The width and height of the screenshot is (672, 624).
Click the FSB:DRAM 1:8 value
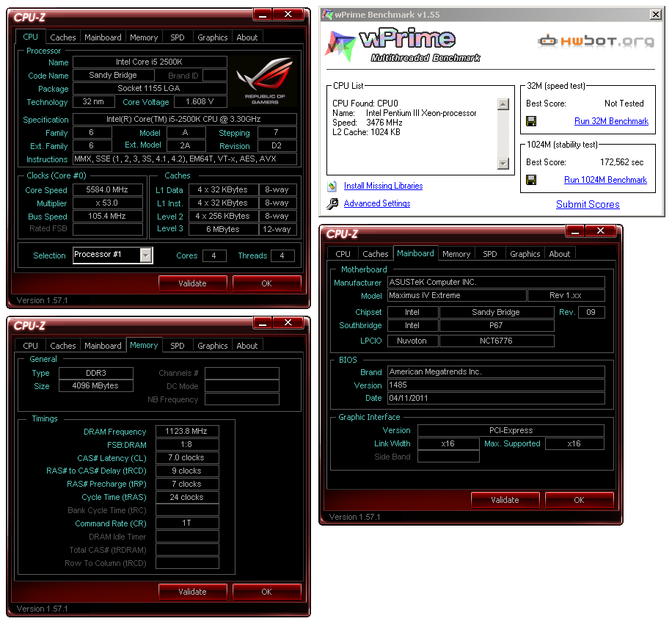186,444
